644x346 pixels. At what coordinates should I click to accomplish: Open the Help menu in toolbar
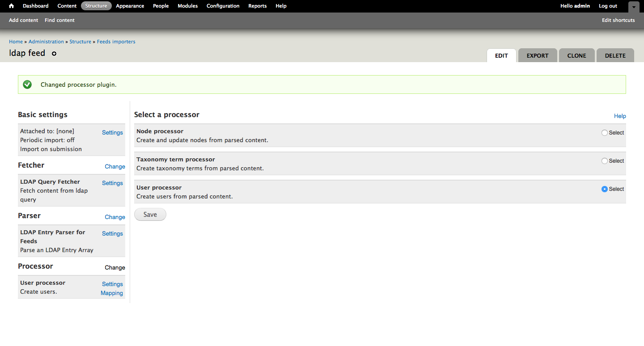(281, 6)
